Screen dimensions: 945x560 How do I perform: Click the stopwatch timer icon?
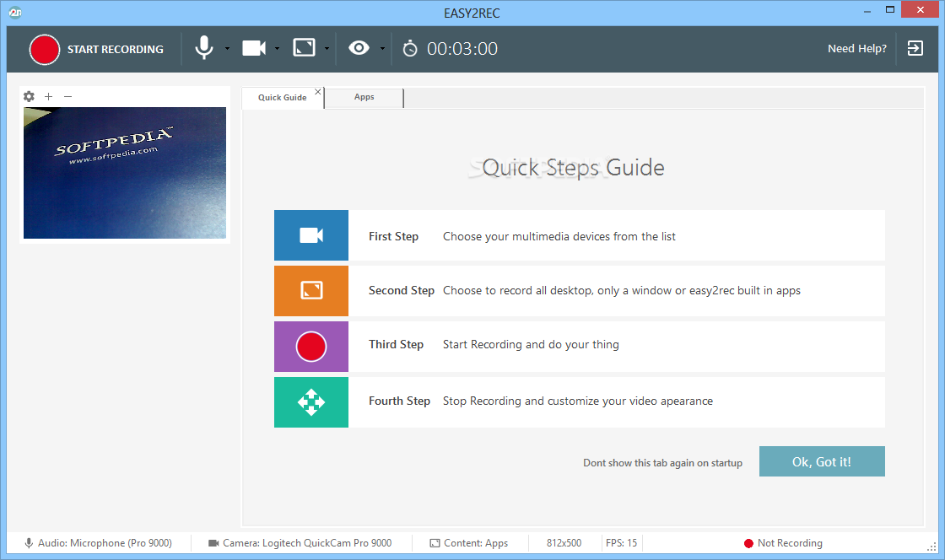point(410,48)
